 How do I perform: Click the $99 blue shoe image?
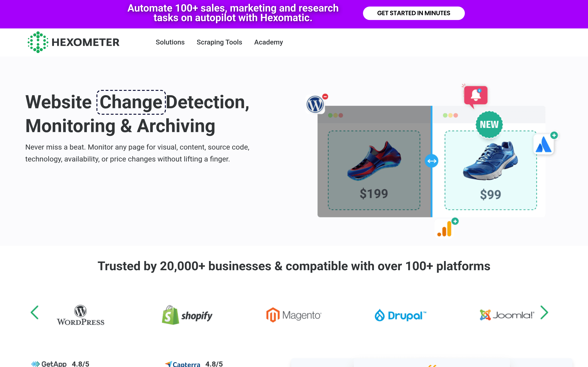tap(491, 161)
